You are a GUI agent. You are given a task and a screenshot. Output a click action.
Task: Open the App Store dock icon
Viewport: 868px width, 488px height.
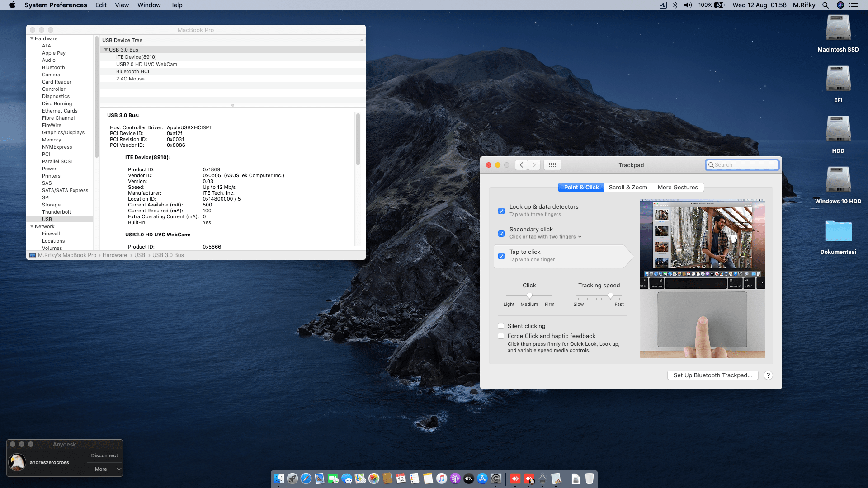(x=482, y=479)
